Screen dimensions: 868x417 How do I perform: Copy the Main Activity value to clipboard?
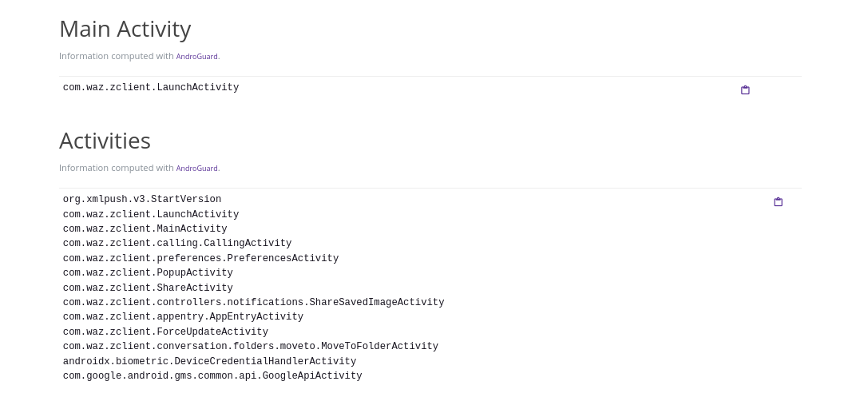(x=745, y=90)
